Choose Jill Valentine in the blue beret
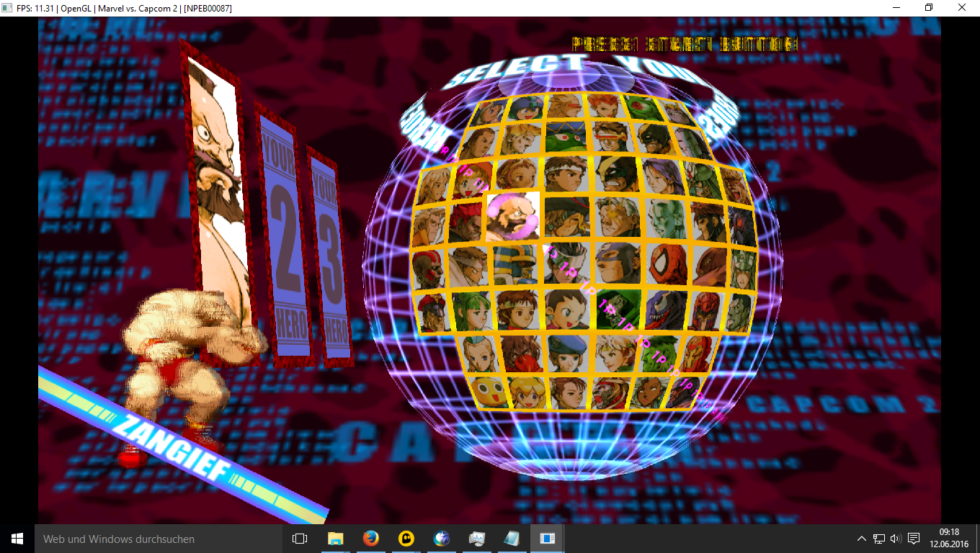The image size is (980, 553). [569, 353]
